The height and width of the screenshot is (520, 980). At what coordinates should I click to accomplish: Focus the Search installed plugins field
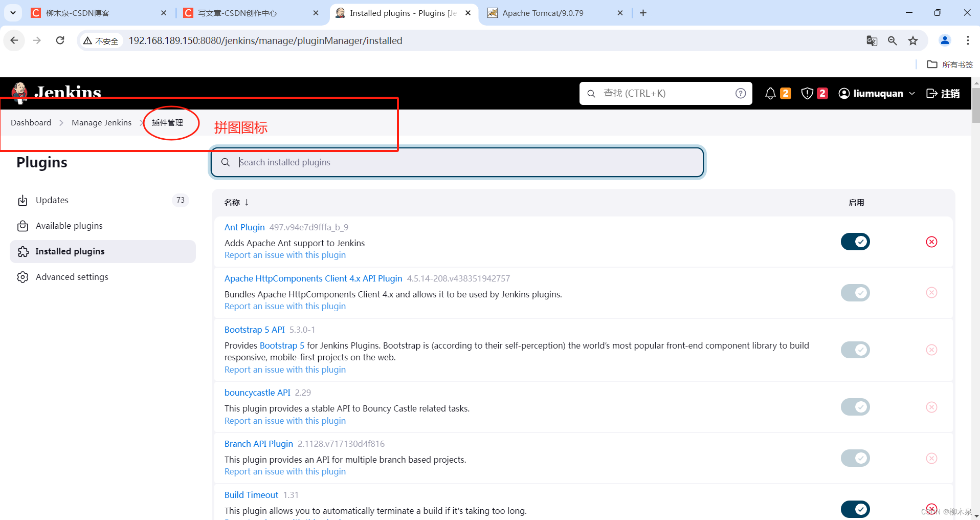point(457,162)
